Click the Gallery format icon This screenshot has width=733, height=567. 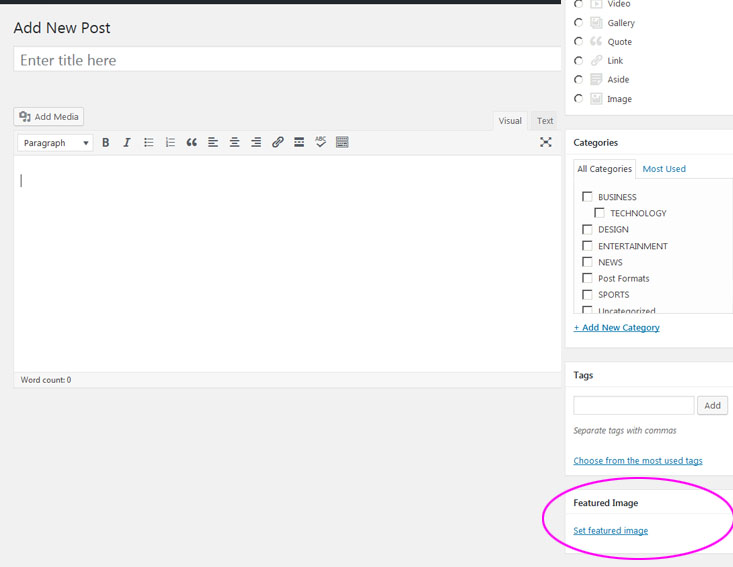tap(596, 22)
